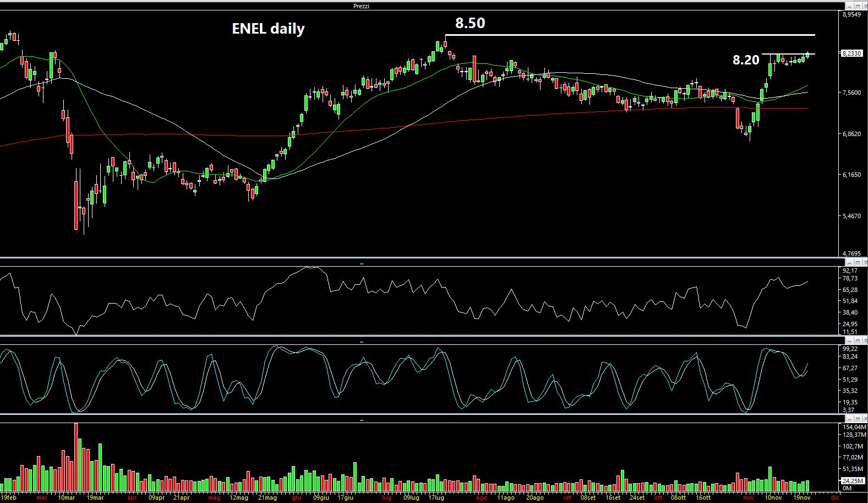
Task: Click the 12mag date label
Action: tap(239, 497)
